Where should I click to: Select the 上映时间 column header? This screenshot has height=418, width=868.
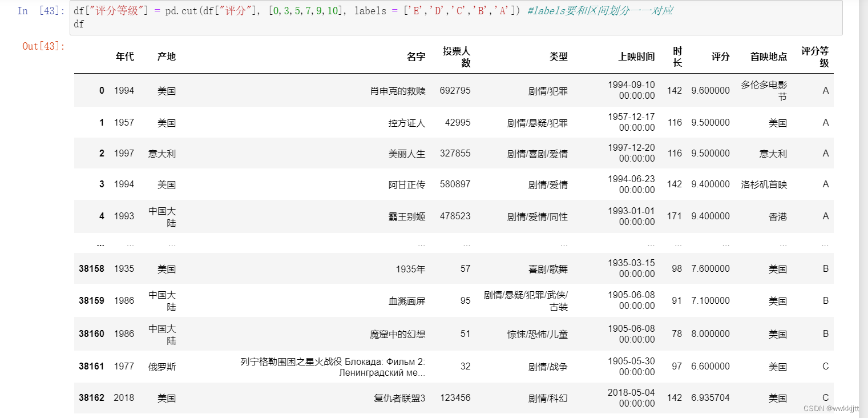point(636,57)
